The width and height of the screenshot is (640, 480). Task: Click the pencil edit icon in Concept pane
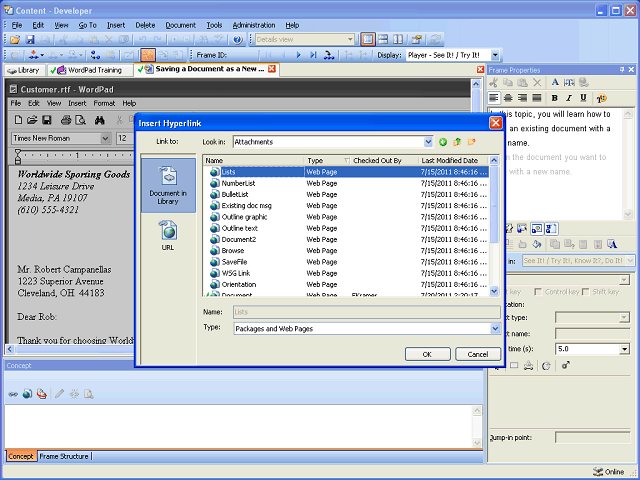pos(60,394)
